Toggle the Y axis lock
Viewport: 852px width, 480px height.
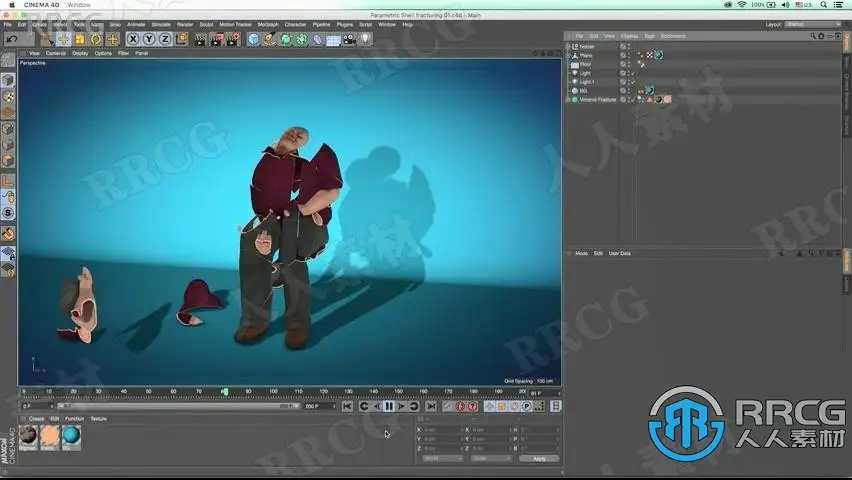point(149,39)
